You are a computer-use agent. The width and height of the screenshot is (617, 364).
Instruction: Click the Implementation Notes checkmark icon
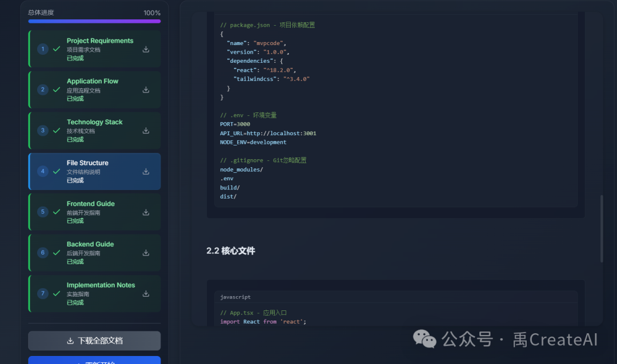pyautogui.click(x=57, y=294)
